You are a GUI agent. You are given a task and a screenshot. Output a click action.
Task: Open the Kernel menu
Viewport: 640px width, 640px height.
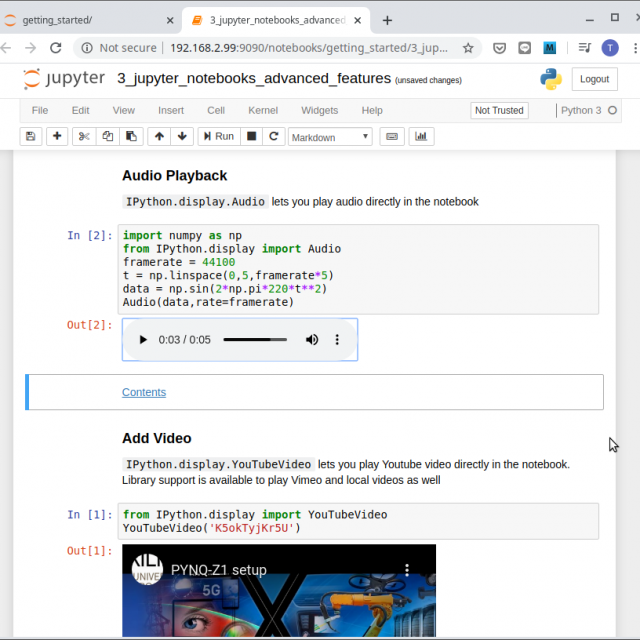tap(263, 110)
